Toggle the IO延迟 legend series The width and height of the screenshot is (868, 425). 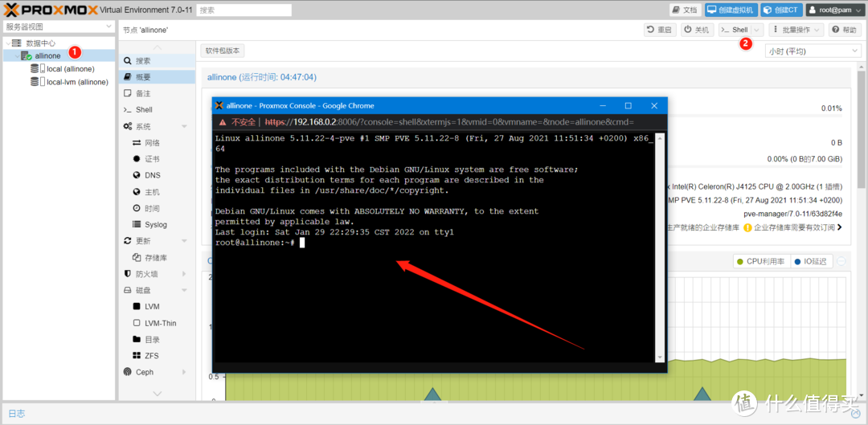point(810,262)
